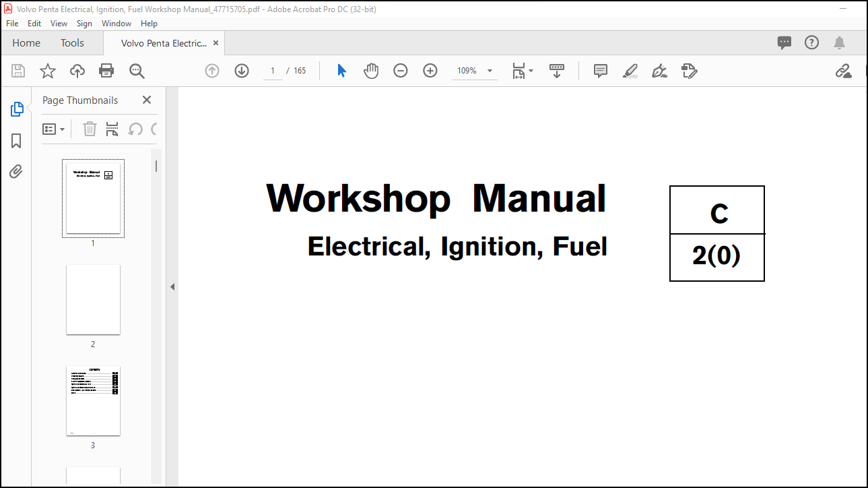Screen dimensions: 868x488
Task: Select the page 2 thumbnail
Action: click(x=93, y=299)
